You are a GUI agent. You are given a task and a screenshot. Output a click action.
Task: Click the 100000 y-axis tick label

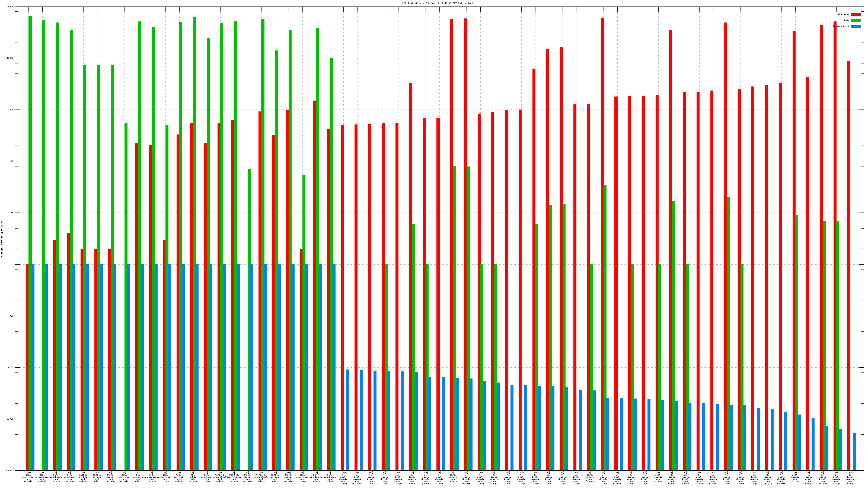[10, 7]
